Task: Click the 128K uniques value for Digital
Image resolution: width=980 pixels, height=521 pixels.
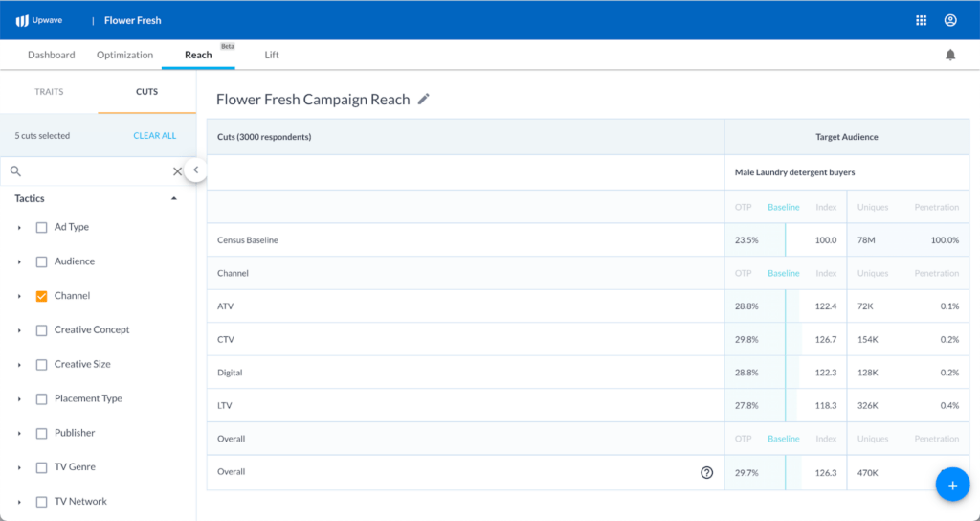Action: (x=867, y=373)
